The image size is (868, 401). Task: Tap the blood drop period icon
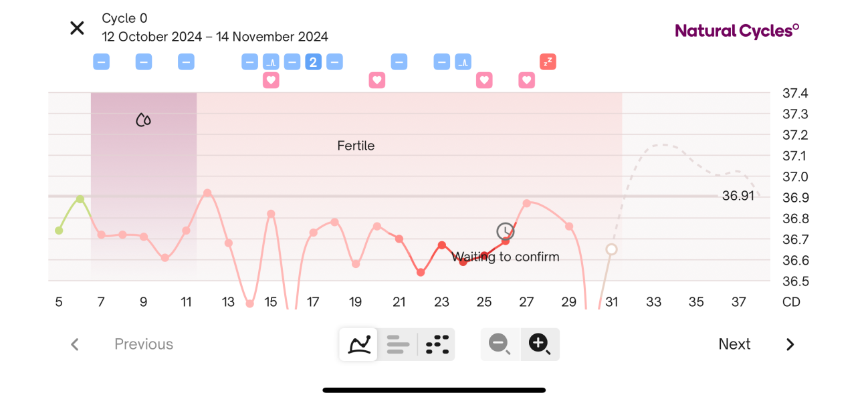coord(143,120)
